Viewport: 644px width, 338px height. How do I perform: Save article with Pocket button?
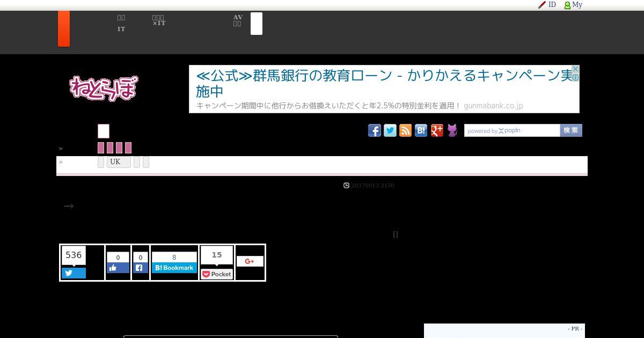(x=217, y=274)
